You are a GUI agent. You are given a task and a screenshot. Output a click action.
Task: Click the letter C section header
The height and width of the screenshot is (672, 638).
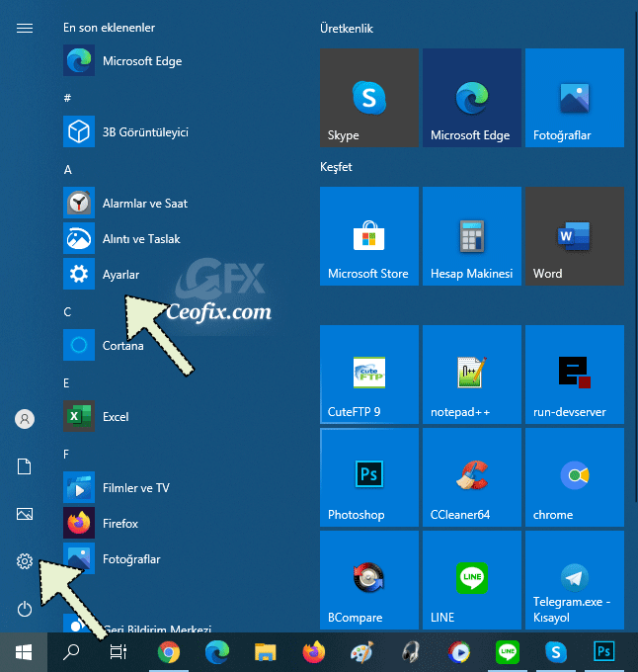pyautogui.click(x=67, y=311)
